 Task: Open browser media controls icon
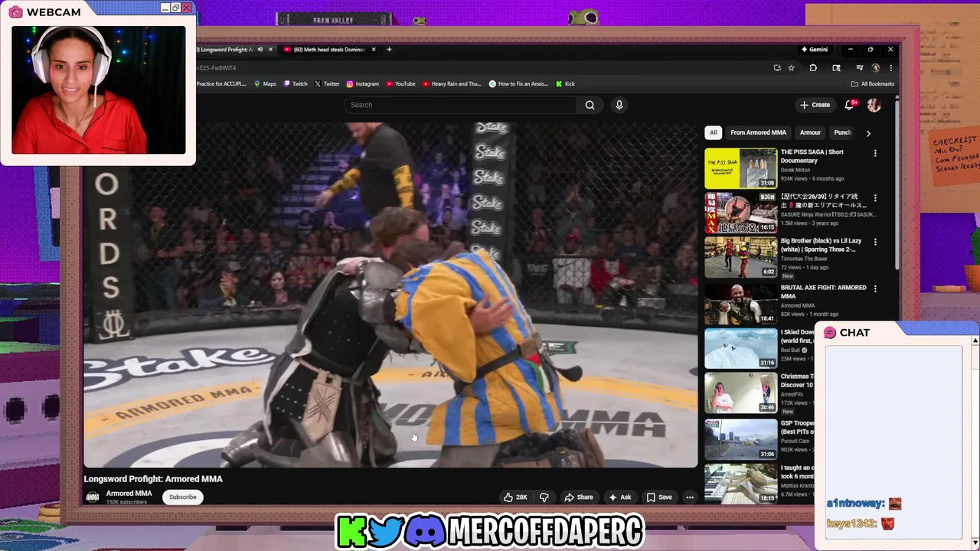(859, 68)
